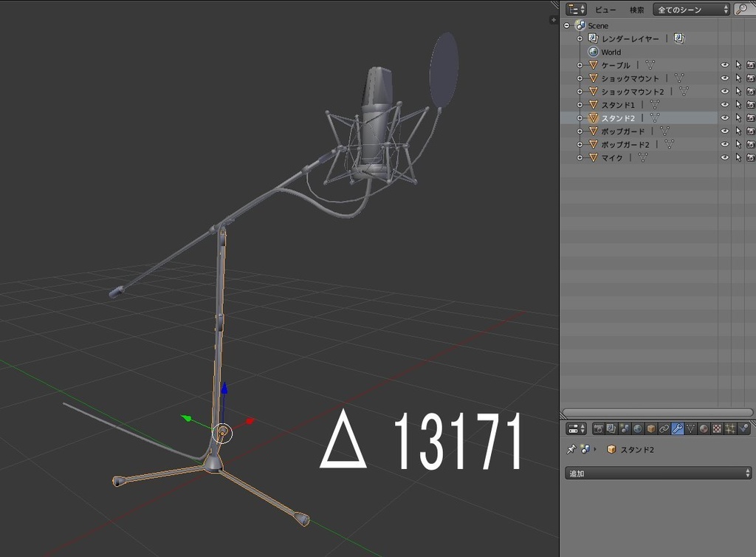This screenshot has height=557, width=756.
Task: Open the ビュー menu in outliner
Action: point(605,10)
